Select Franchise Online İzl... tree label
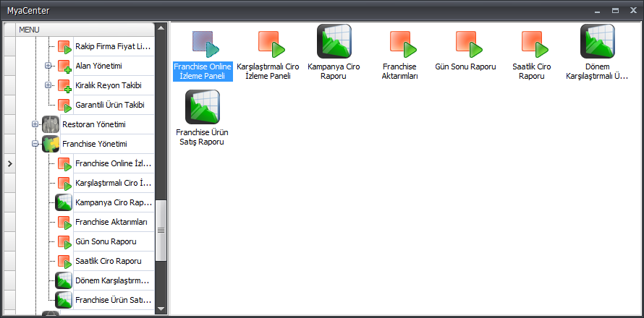Screen dimensions: 644x318 [114, 164]
